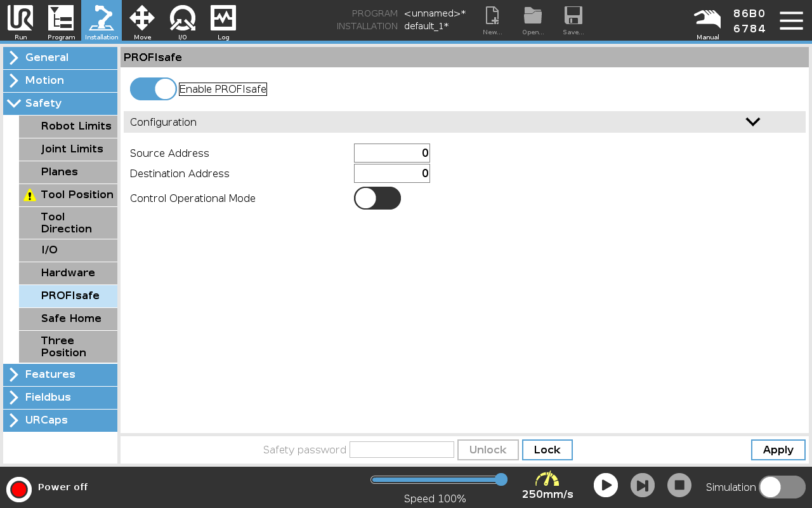This screenshot has width=812, height=508.
Task: Open the Run tab icon
Action: coord(20,20)
